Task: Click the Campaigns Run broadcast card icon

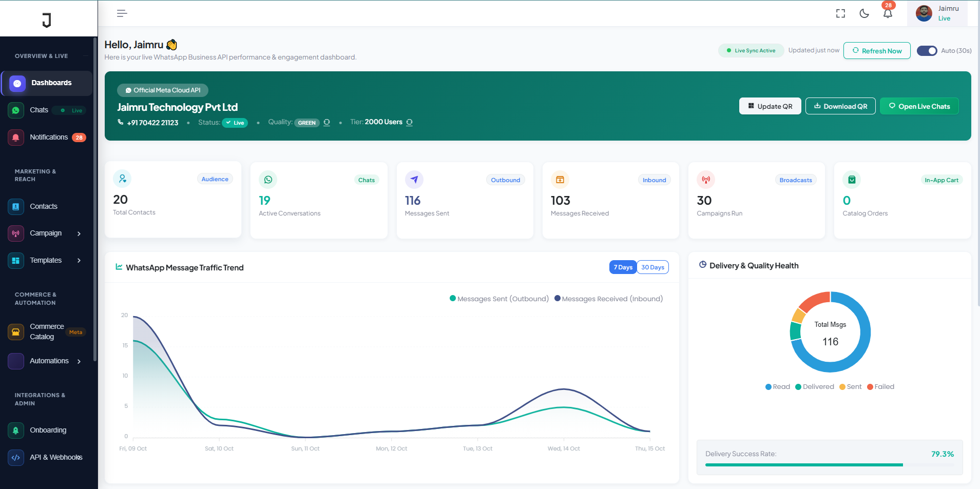Action: 706,180
